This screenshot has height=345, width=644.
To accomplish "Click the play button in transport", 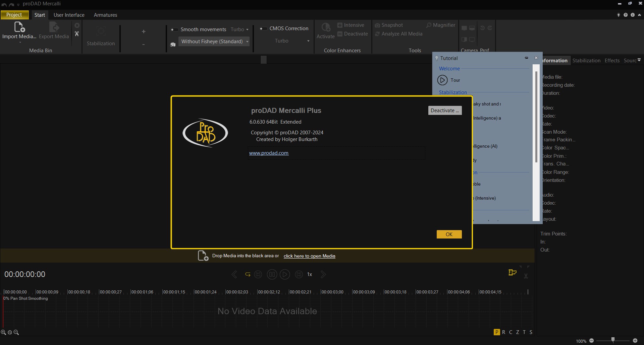I will 285,274.
